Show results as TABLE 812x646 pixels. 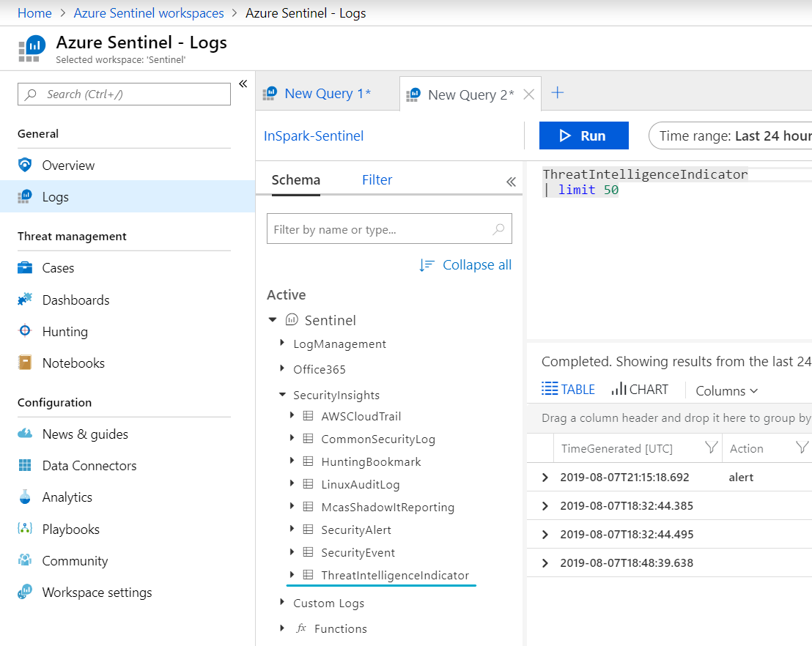point(568,389)
